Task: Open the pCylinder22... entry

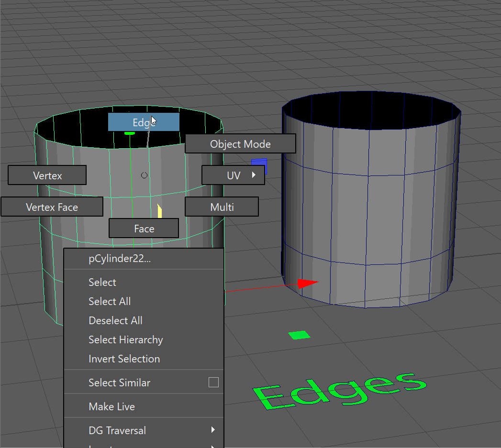Action: [x=120, y=259]
